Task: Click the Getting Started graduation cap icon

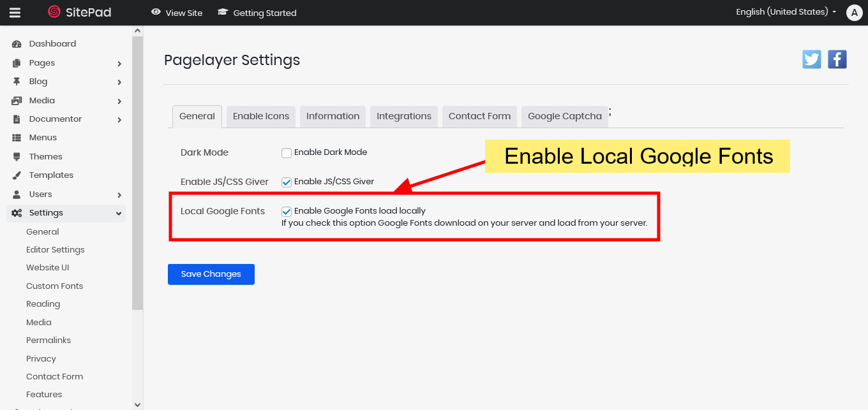Action: [x=223, y=12]
